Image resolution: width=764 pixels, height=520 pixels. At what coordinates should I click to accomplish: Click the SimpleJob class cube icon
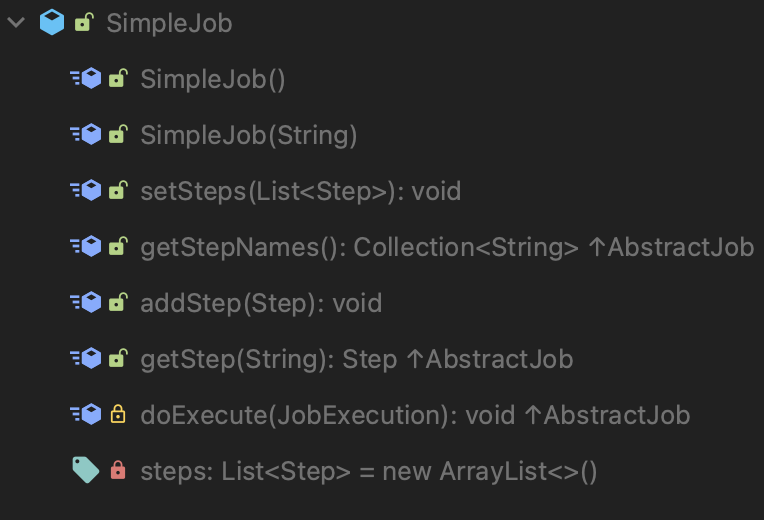click(x=52, y=22)
